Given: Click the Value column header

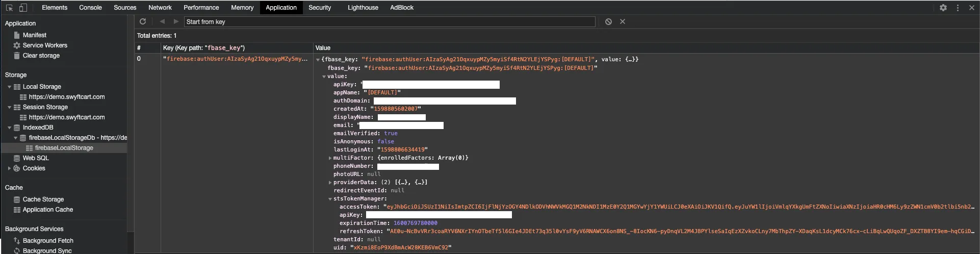Looking at the screenshot, I should coord(646,48).
